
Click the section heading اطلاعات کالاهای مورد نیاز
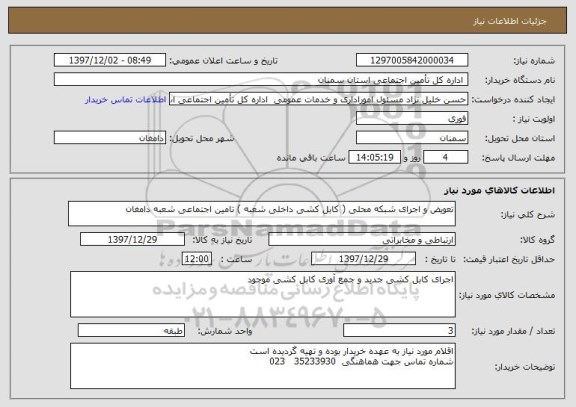tap(500, 190)
